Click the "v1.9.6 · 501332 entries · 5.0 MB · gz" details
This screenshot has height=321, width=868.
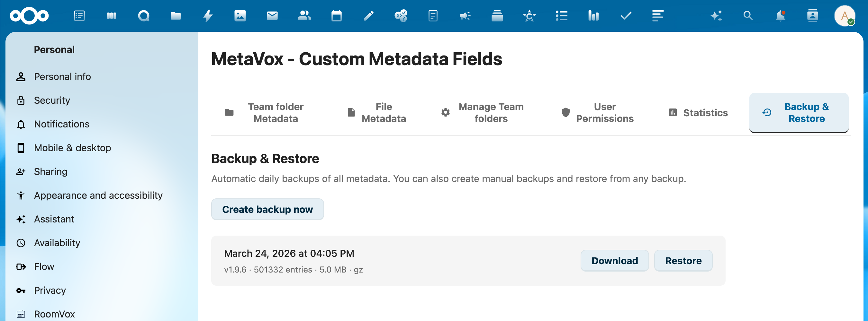(294, 270)
